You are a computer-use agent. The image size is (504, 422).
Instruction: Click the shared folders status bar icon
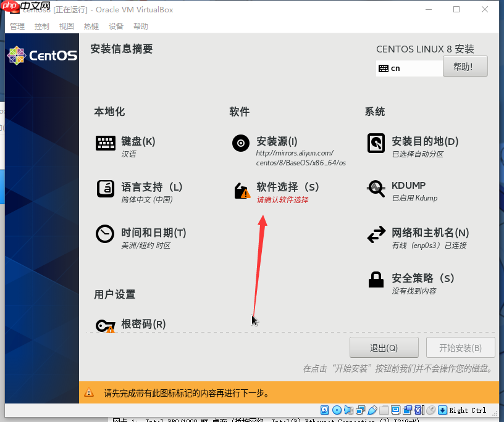point(384,410)
